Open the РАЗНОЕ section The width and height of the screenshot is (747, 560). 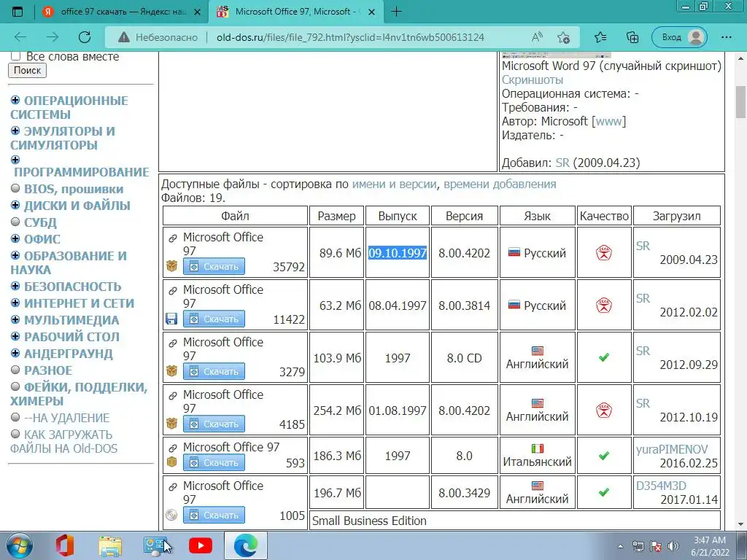click(48, 370)
